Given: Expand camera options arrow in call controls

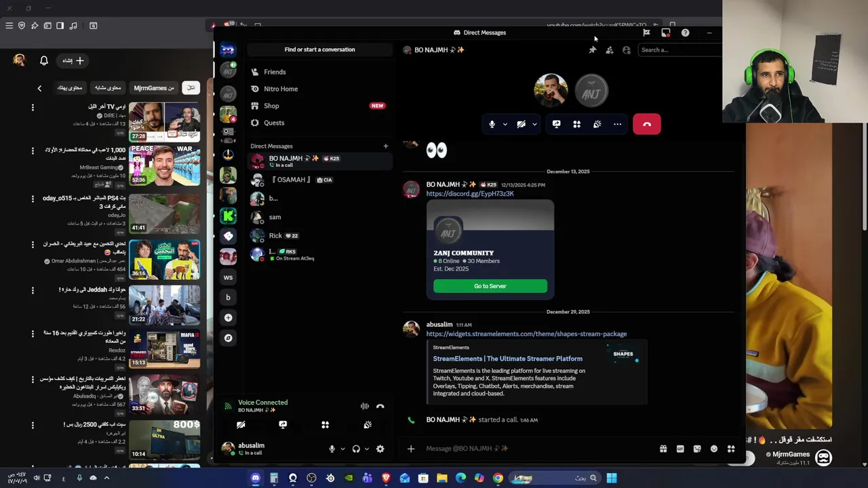Looking at the screenshot, I should pos(534,124).
